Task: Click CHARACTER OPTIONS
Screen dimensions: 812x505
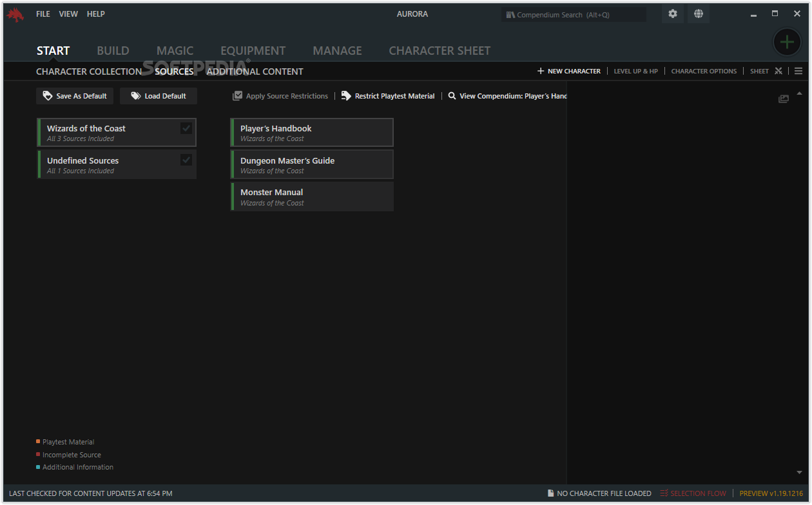Action: point(704,71)
